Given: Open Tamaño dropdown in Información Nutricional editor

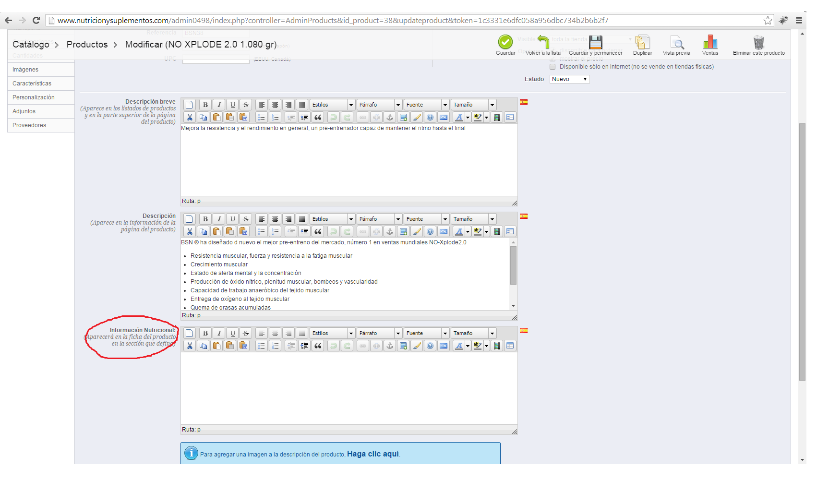Looking at the screenshot, I should (474, 333).
